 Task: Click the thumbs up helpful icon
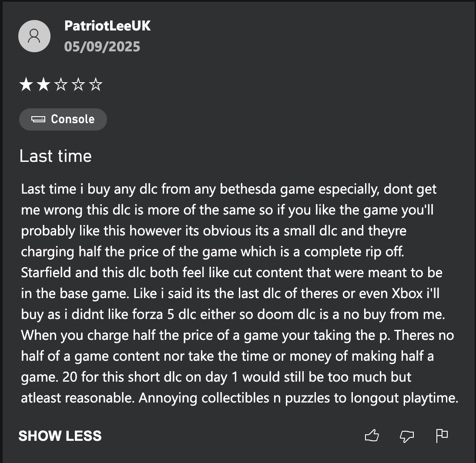coord(372,435)
